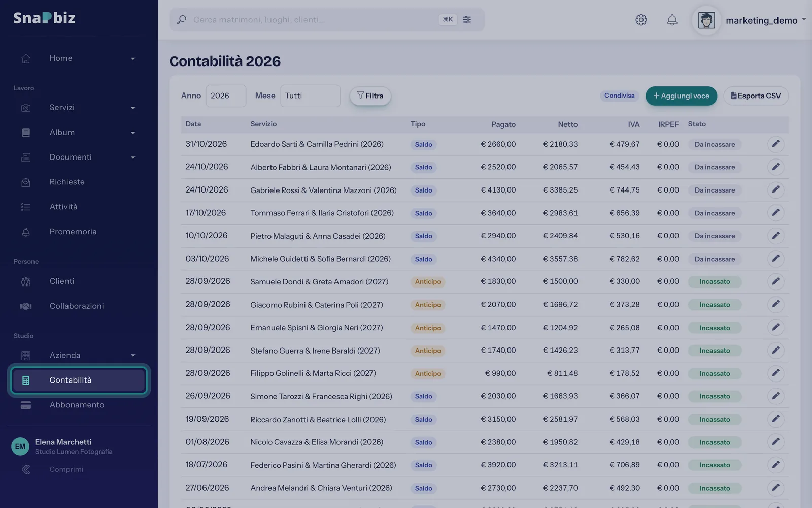Edit the Samuele Dondi & Greta Amadori entry
Image resolution: width=812 pixels, height=508 pixels.
coord(775,281)
